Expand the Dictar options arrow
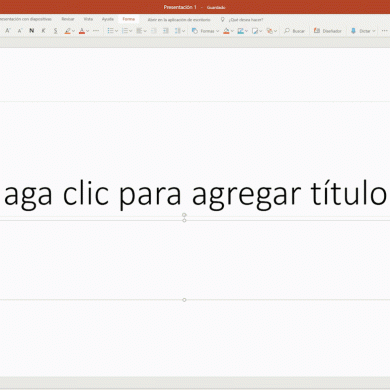This screenshot has width=390, height=390. (x=374, y=31)
